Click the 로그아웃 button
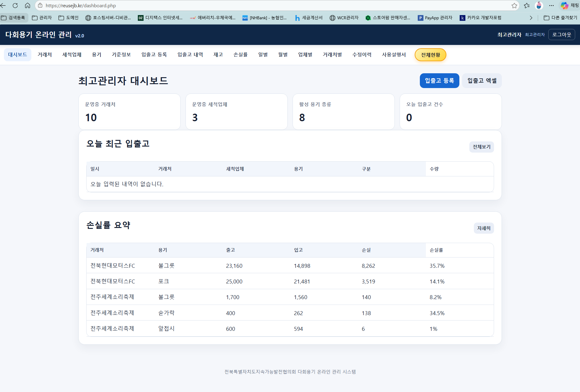 (562, 35)
